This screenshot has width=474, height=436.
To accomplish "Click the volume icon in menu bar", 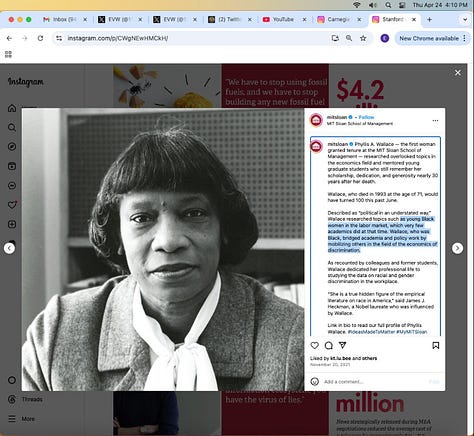I will pyautogui.click(x=373, y=5).
